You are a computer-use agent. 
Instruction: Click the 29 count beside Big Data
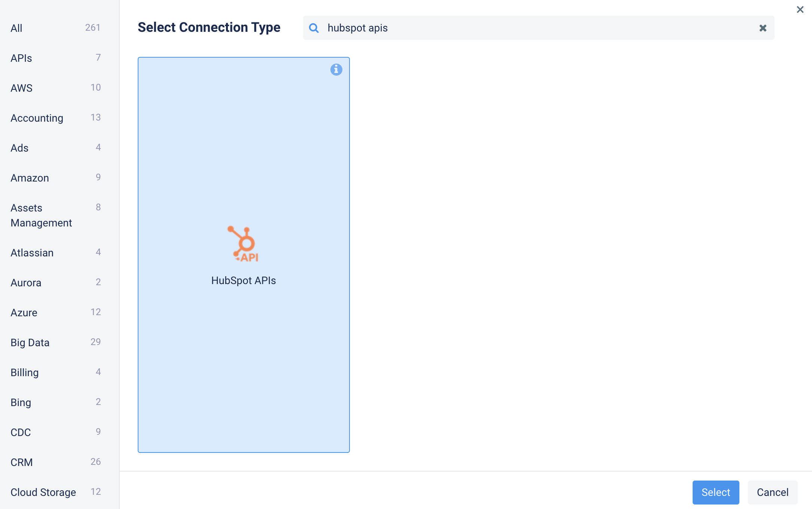click(95, 342)
